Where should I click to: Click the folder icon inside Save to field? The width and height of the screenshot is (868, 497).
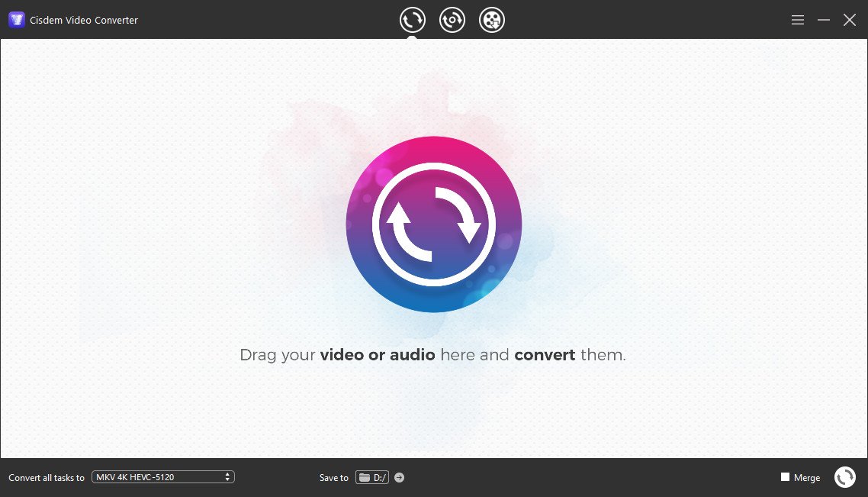pyautogui.click(x=365, y=478)
